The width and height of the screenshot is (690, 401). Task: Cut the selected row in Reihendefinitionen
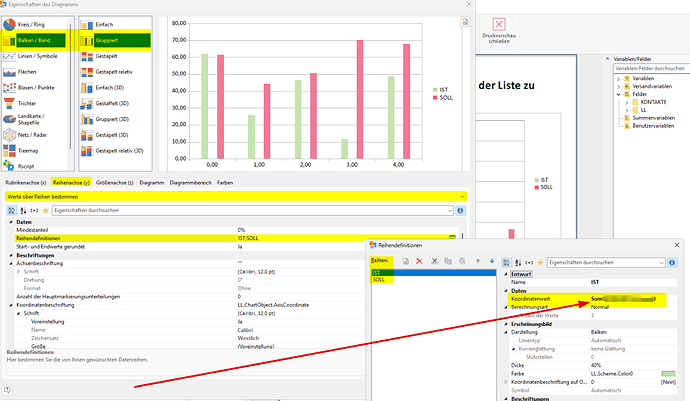434,261
